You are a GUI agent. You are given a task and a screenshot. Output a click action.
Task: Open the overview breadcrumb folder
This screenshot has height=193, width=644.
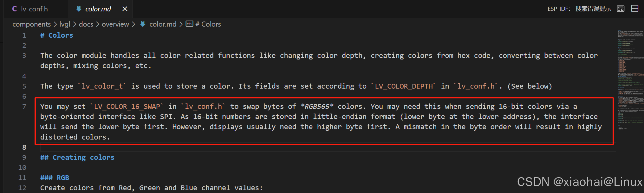click(115, 24)
